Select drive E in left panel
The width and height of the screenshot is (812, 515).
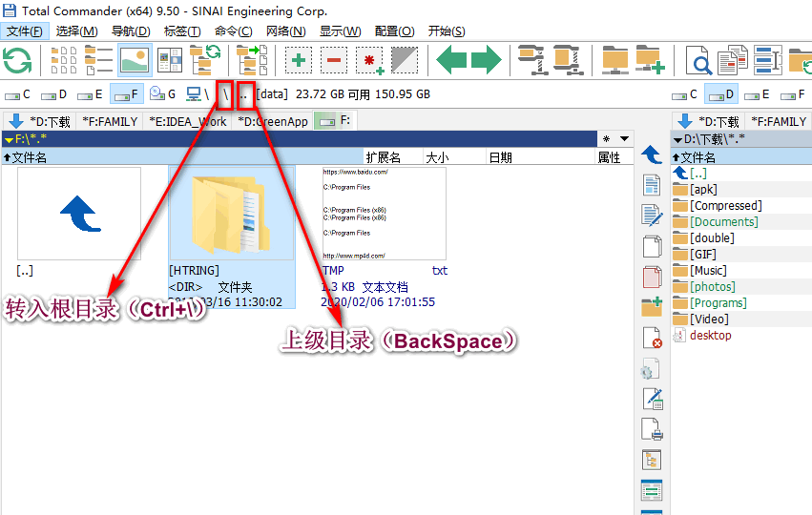tap(91, 94)
